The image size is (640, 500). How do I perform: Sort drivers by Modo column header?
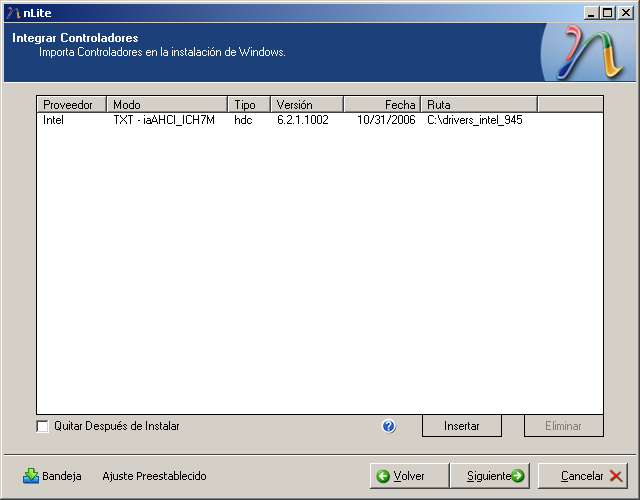pos(167,104)
